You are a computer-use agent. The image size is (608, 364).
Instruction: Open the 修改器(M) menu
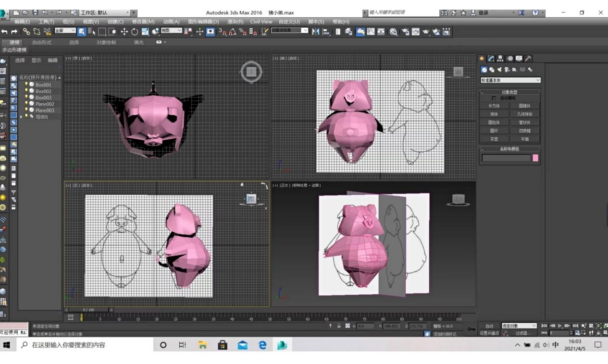click(x=143, y=22)
